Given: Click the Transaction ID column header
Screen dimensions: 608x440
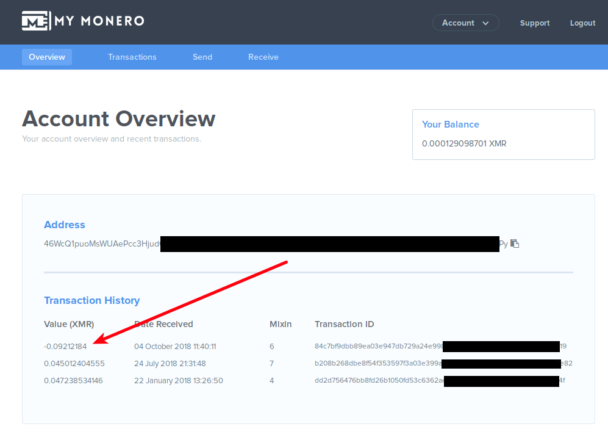Looking at the screenshot, I should [344, 324].
